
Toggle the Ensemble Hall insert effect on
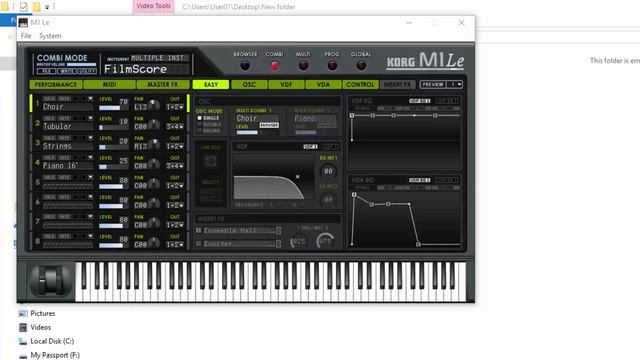click(199, 231)
